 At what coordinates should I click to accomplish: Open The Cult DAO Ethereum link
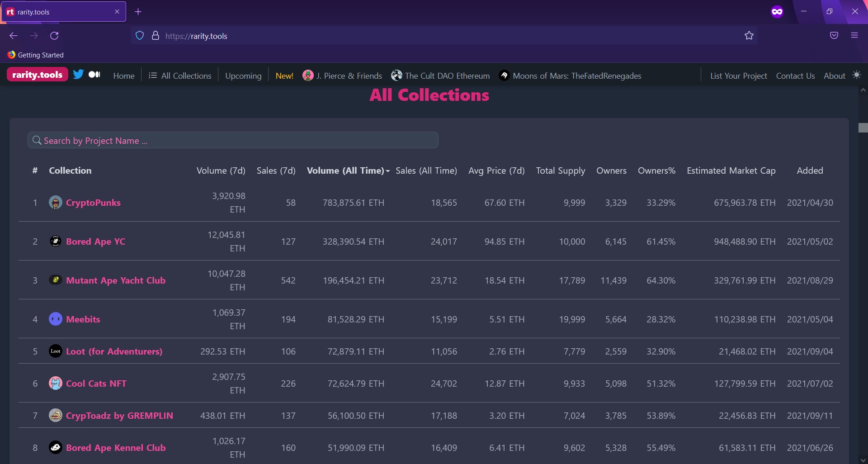[447, 76]
